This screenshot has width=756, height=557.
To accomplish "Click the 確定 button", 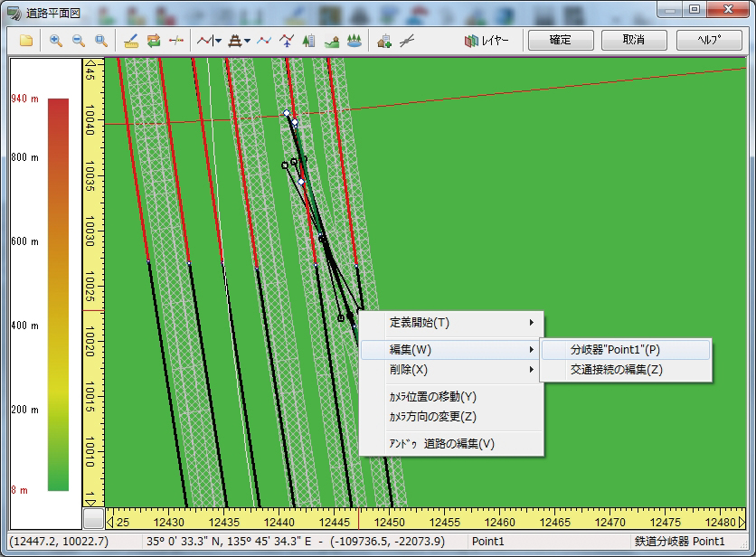I will click(561, 41).
